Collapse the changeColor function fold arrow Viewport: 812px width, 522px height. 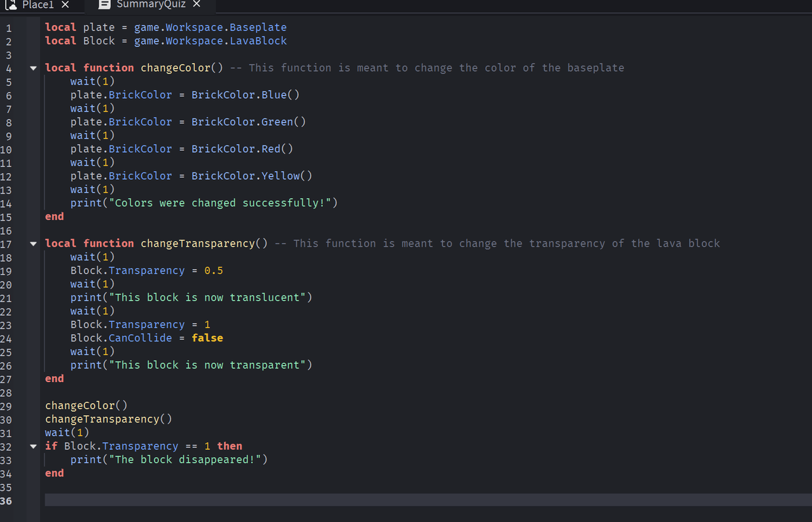point(33,68)
